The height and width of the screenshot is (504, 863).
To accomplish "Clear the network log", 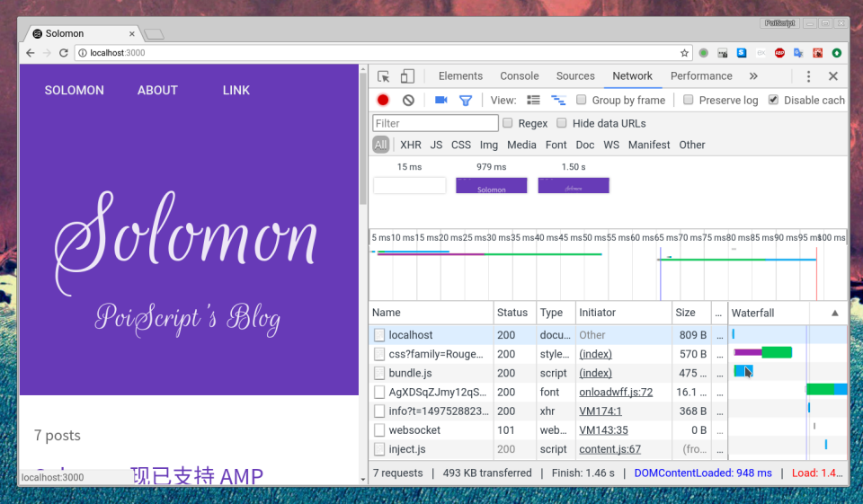I will coord(408,101).
